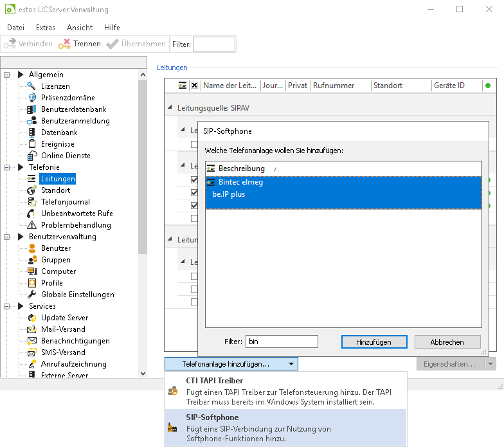Click the Trennen toolbar icon
The width and height of the screenshot is (504, 447).
click(64, 44)
